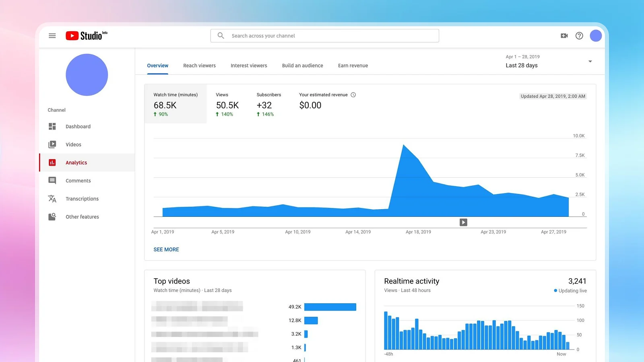Image resolution: width=644 pixels, height=362 pixels.
Task: Click the Comments sidebar icon
Action: 52,181
